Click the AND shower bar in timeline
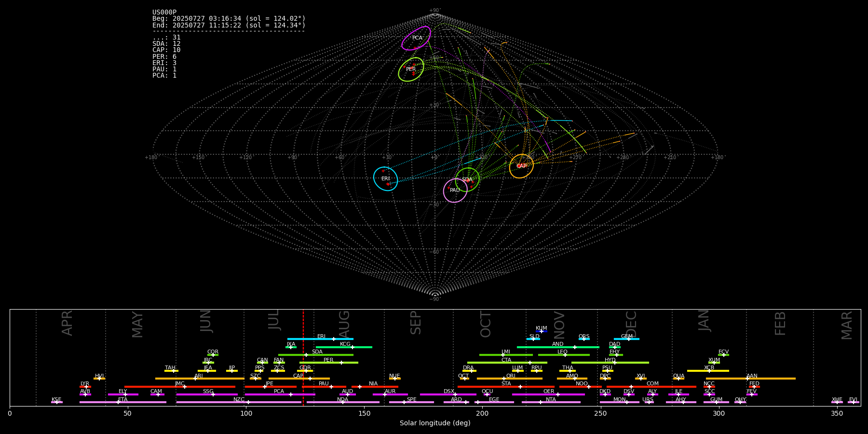868x434 pixels. pyautogui.click(x=558, y=347)
